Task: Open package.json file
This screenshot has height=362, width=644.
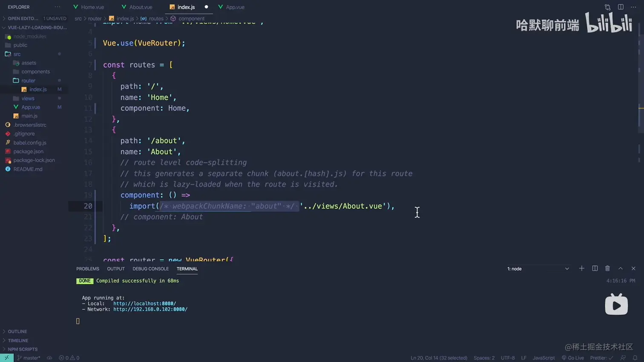Action: [34, 151]
